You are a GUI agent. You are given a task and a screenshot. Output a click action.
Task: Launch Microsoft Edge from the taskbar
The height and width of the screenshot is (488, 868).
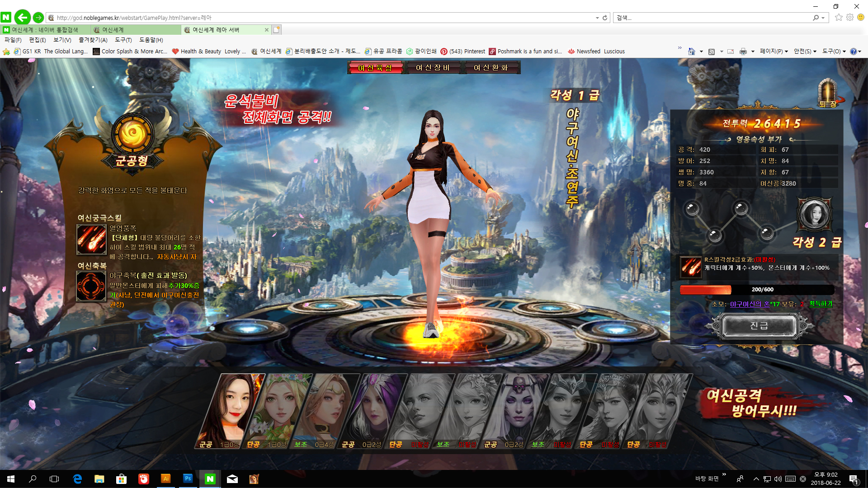pos(77,479)
